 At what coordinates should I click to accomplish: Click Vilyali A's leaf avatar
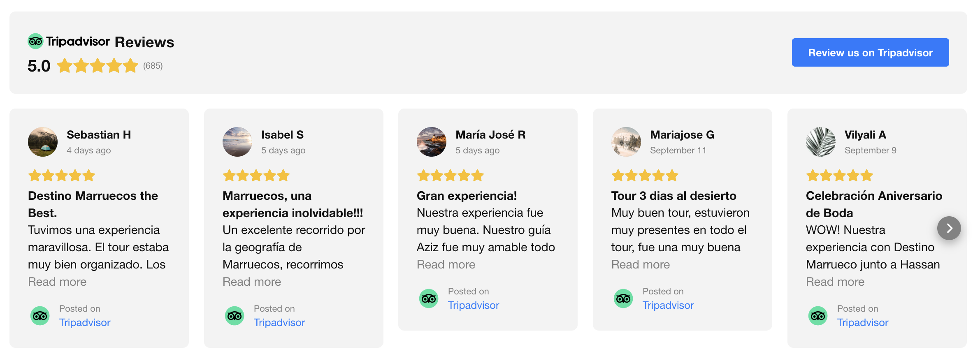pyautogui.click(x=821, y=142)
